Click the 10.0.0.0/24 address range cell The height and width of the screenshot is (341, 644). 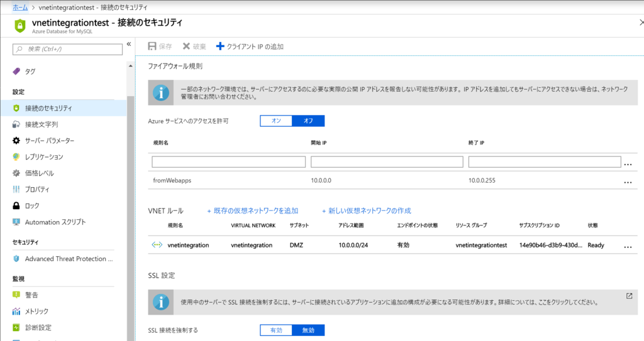coord(353,245)
